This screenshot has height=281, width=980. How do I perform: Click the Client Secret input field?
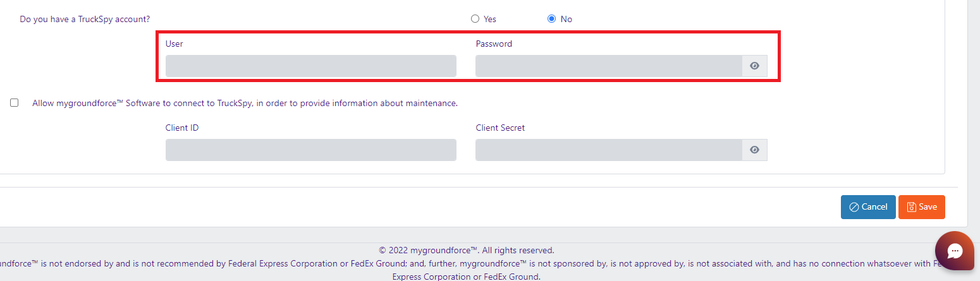click(608, 150)
